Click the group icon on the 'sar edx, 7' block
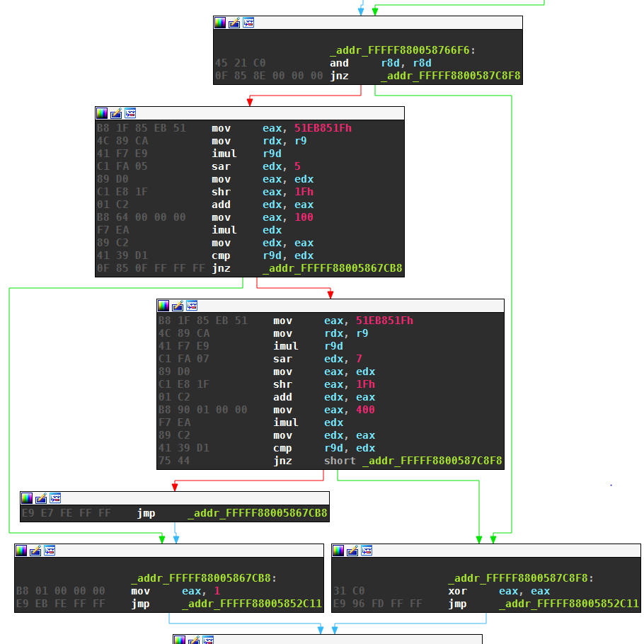Viewport: 644px width, 644px height. 192,306
